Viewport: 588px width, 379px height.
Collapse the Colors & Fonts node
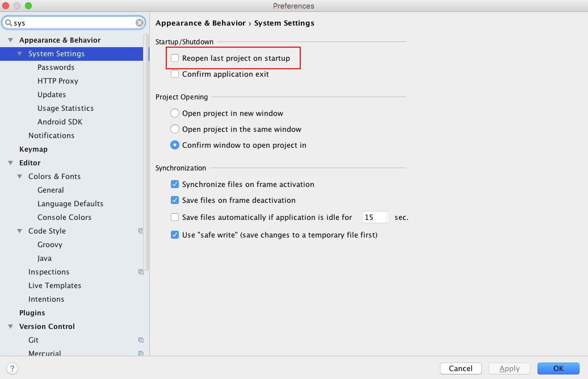[x=19, y=177]
